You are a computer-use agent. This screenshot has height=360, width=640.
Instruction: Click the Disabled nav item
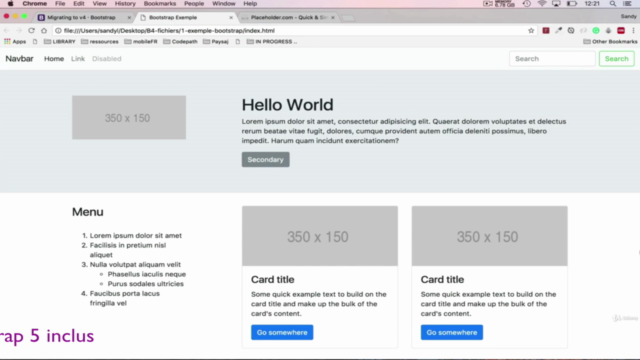(x=107, y=59)
